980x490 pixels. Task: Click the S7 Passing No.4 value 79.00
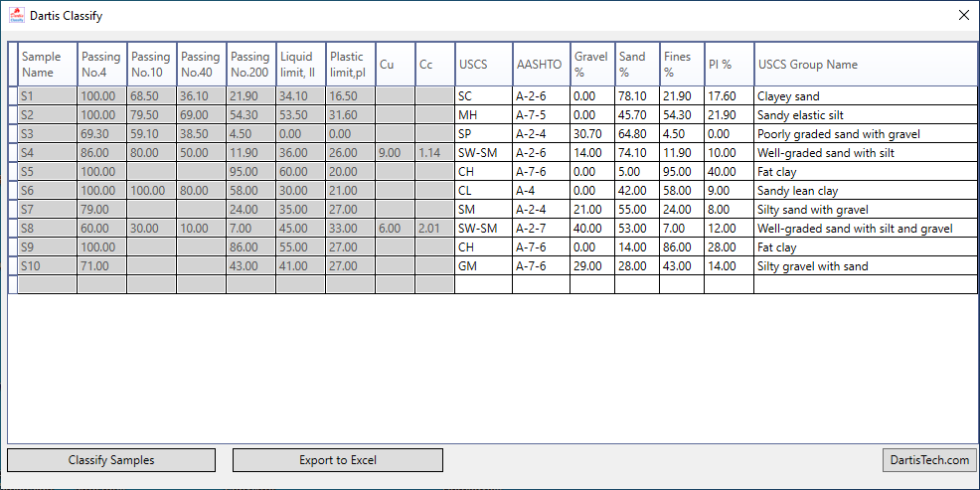point(102,210)
